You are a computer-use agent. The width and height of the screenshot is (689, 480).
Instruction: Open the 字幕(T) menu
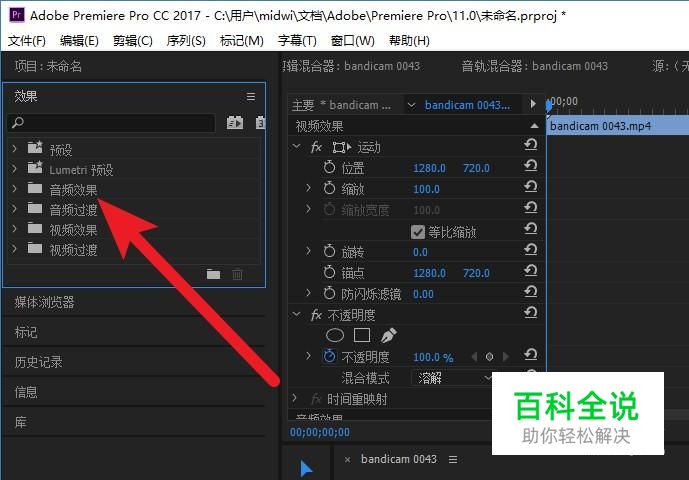[x=297, y=41]
